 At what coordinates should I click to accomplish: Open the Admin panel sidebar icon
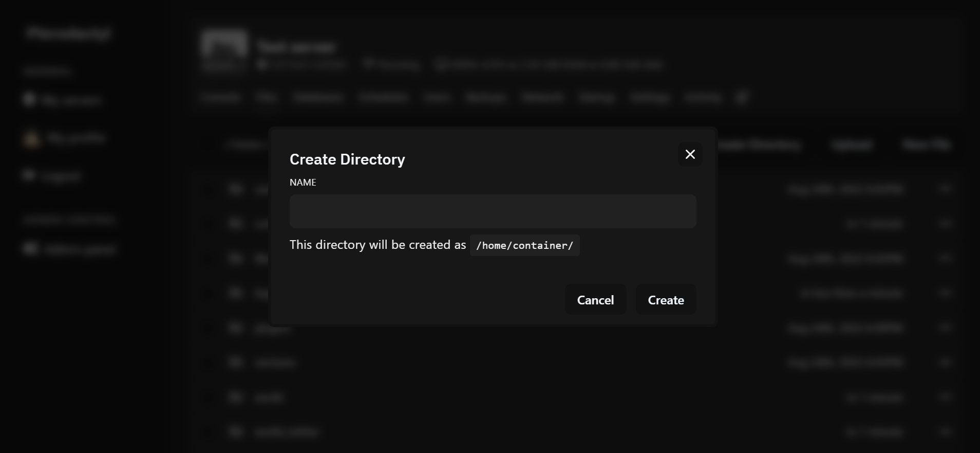(x=30, y=249)
